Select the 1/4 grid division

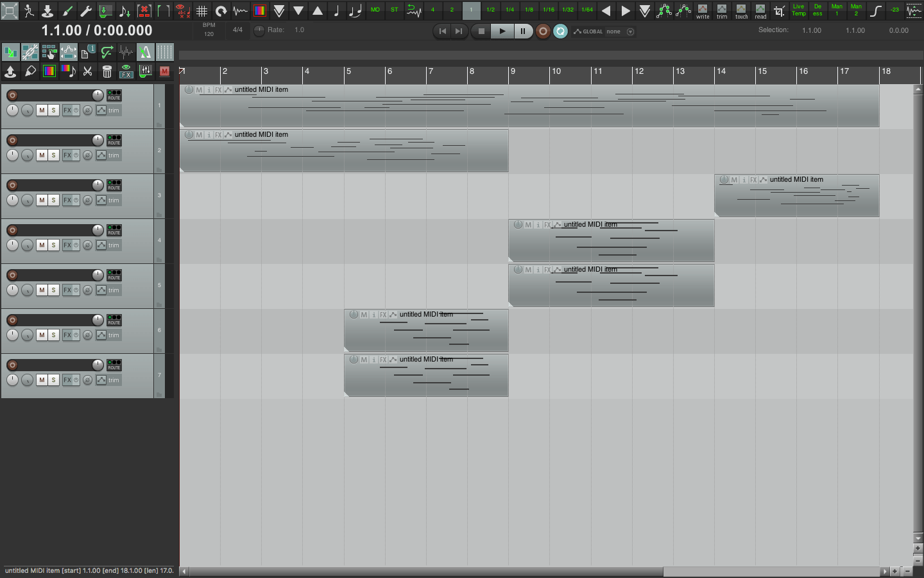(x=510, y=10)
